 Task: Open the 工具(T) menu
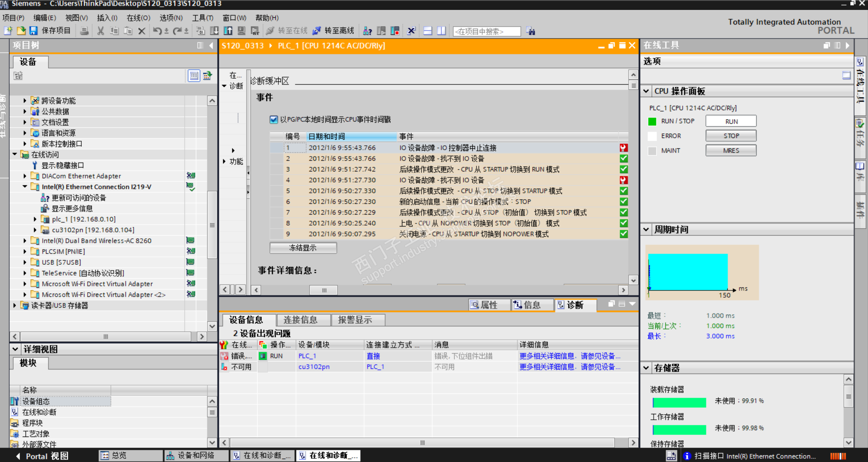(203, 18)
